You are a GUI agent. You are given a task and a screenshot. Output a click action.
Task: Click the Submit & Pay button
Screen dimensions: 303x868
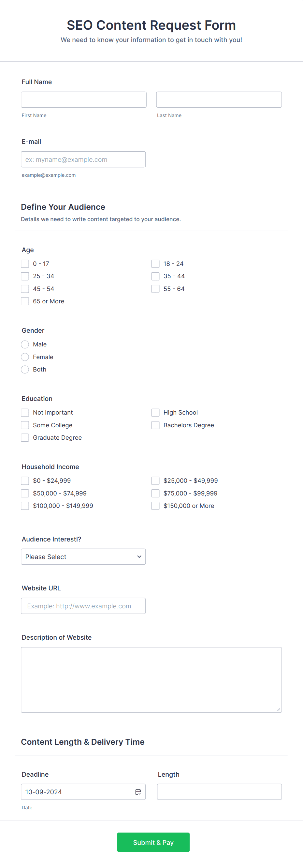click(153, 842)
